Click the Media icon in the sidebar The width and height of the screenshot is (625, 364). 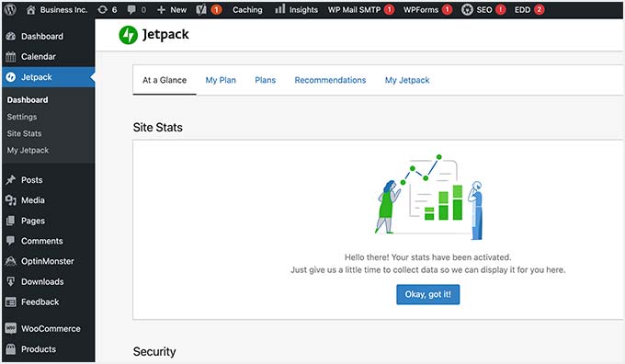coord(11,200)
